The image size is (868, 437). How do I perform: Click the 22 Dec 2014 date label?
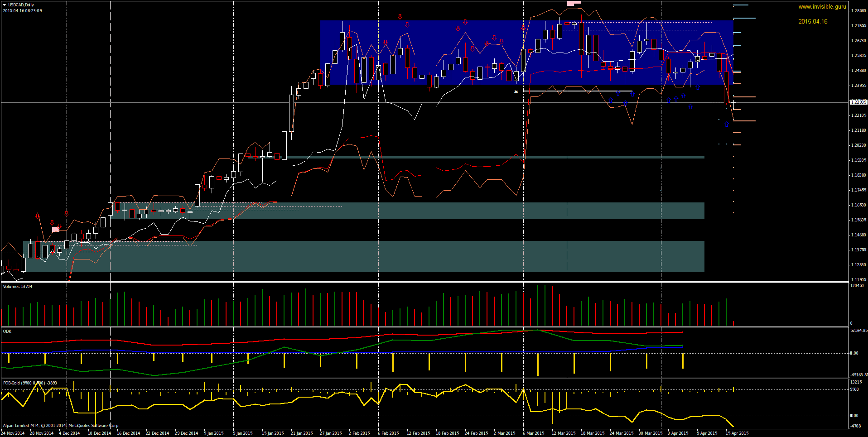coord(157,433)
